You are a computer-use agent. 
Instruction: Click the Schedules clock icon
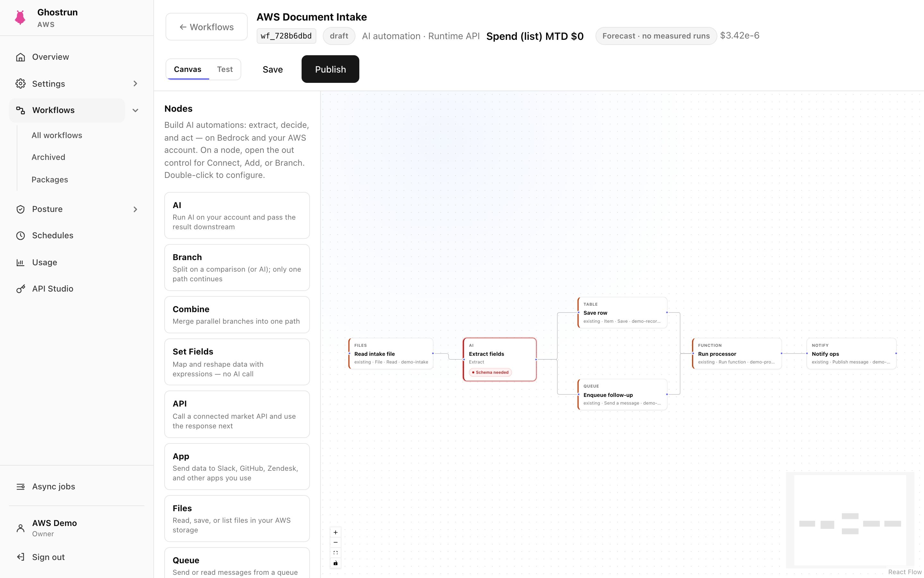21,235
